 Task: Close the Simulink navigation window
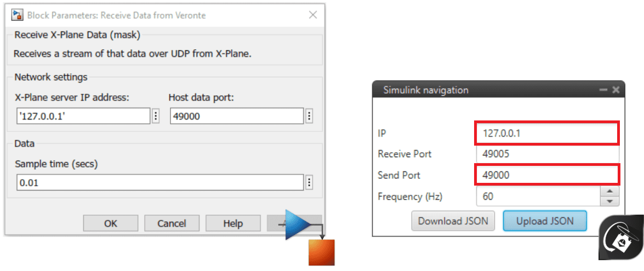615,90
